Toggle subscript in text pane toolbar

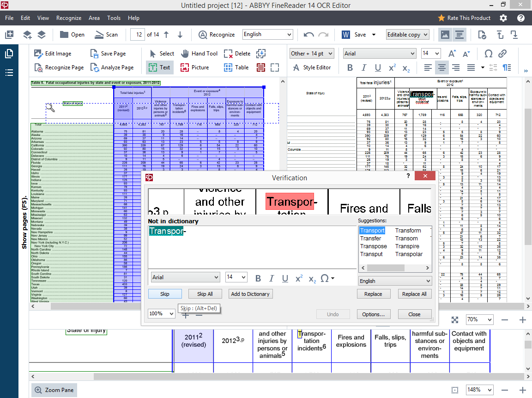(x=406, y=68)
